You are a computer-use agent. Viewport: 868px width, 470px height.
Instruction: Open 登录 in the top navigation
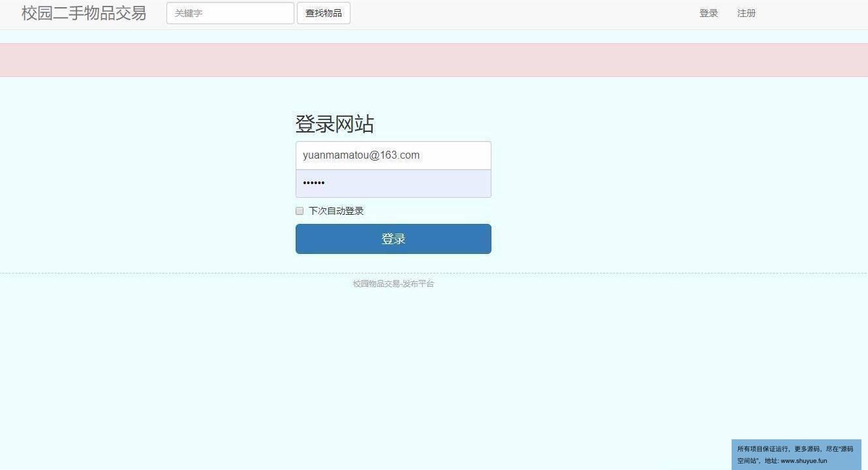tap(708, 13)
